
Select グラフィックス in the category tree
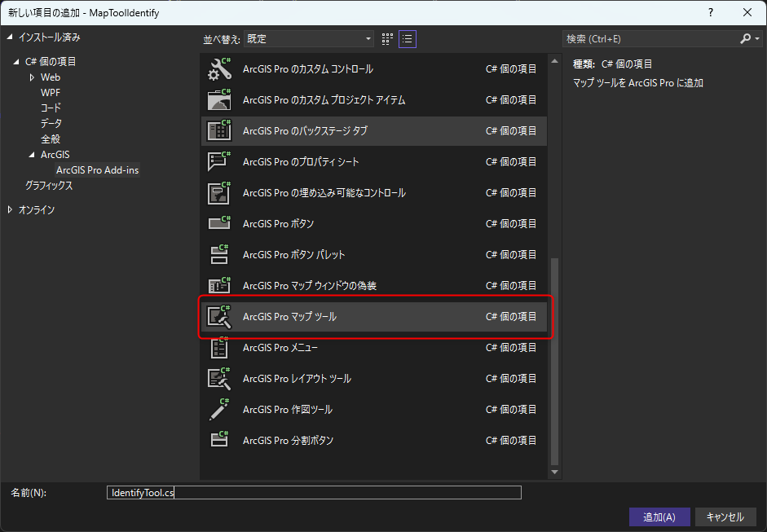(49, 186)
